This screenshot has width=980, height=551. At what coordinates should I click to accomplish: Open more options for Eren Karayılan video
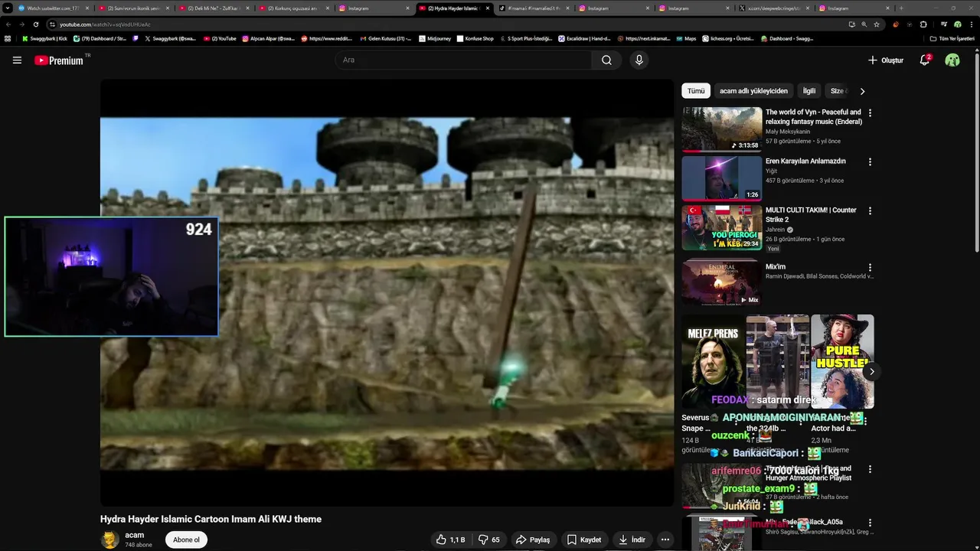[x=870, y=162]
